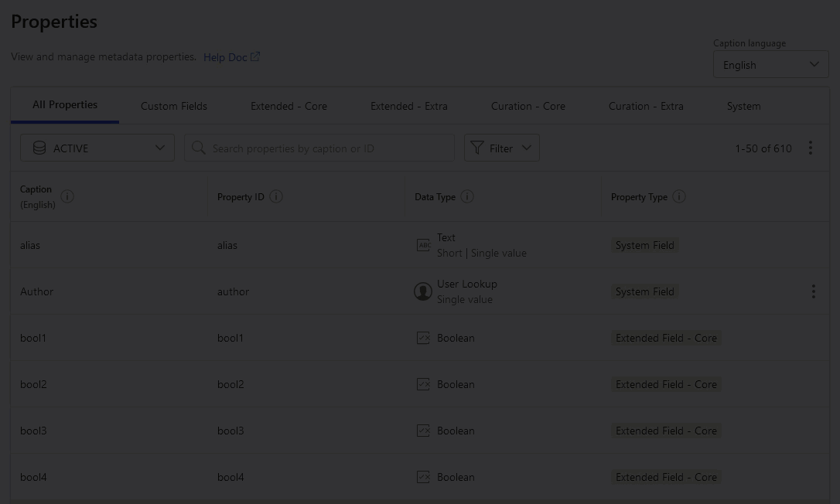Image resolution: width=840 pixels, height=504 pixels.
Task: Click the Property ID info icon
Action: pyautogui.click(x=276, y=196)
